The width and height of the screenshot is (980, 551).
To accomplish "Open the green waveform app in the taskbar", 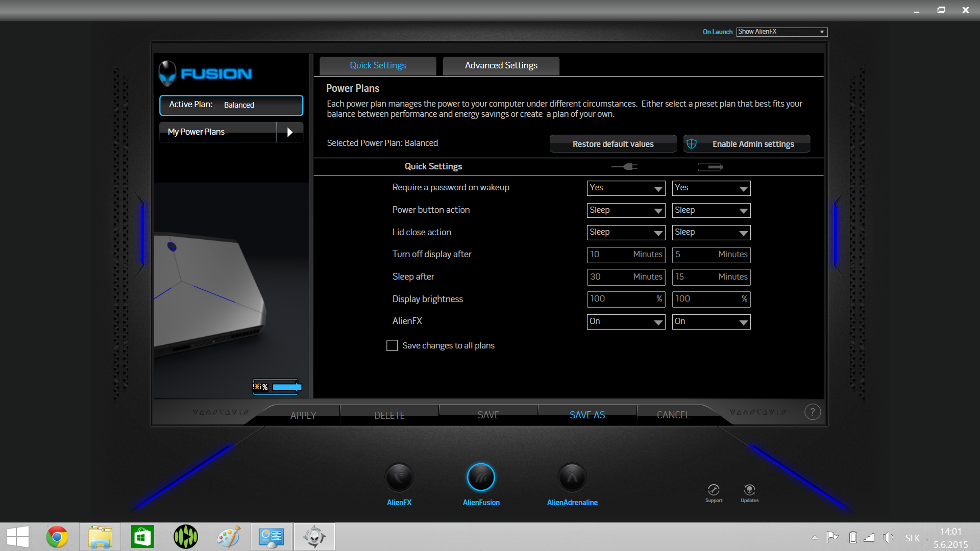I will coord(185,537).
